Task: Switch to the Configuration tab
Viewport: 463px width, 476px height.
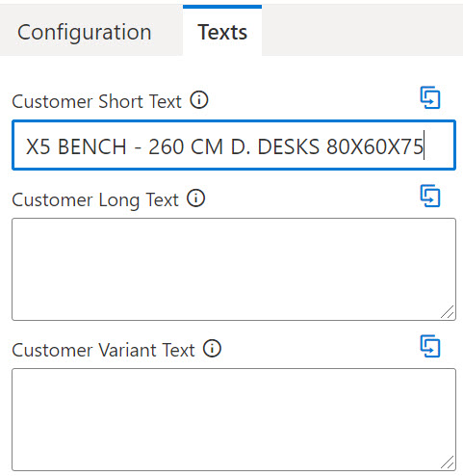Action: pos(85,32)
